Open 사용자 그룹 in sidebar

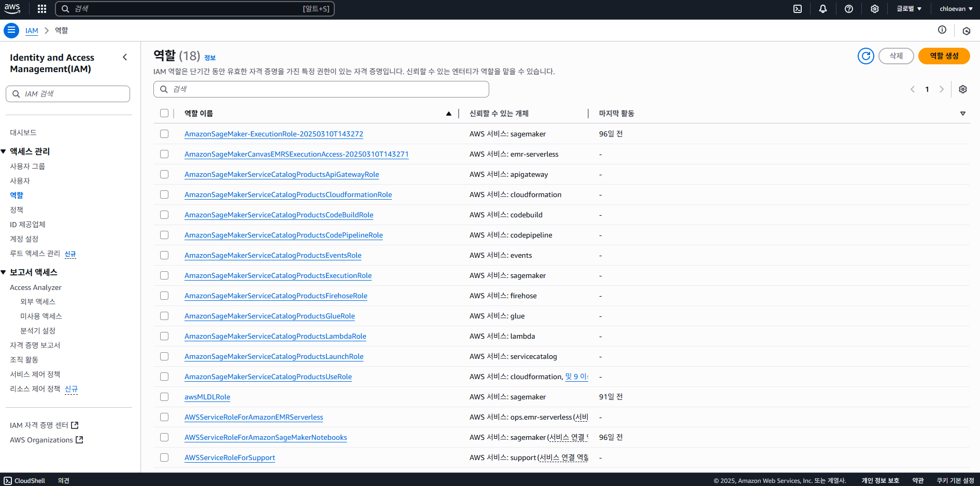pos(27,166)
